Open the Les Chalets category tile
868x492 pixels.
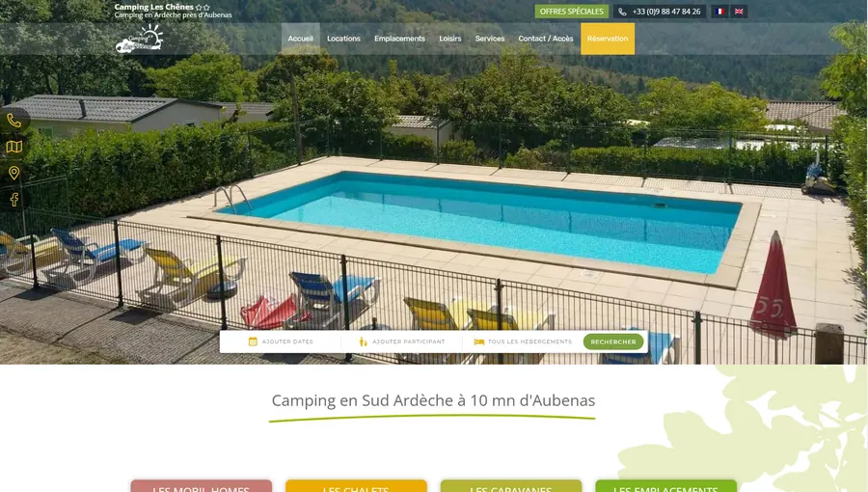pos(356,486)
